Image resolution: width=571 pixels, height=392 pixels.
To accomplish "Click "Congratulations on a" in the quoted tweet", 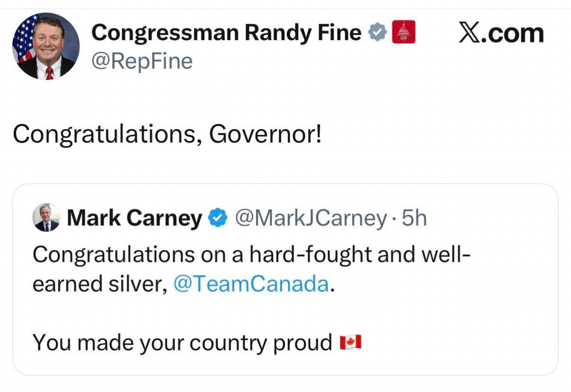I will 138,255.
